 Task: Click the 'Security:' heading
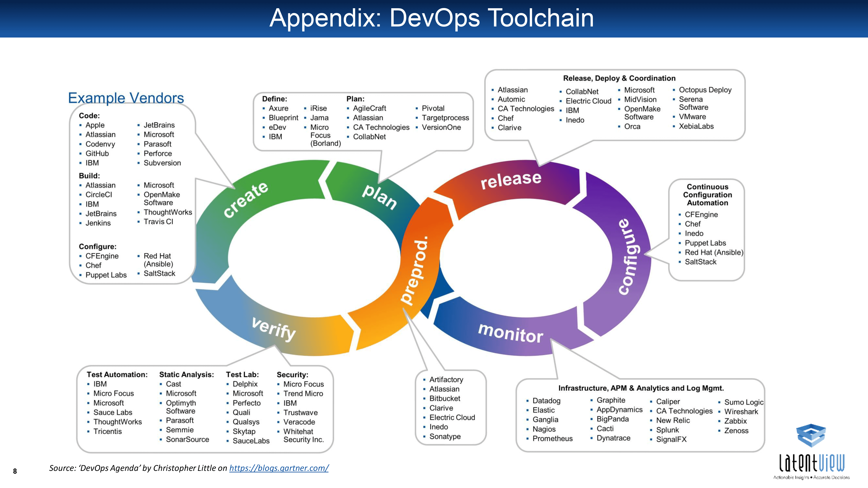coord(293,375)
